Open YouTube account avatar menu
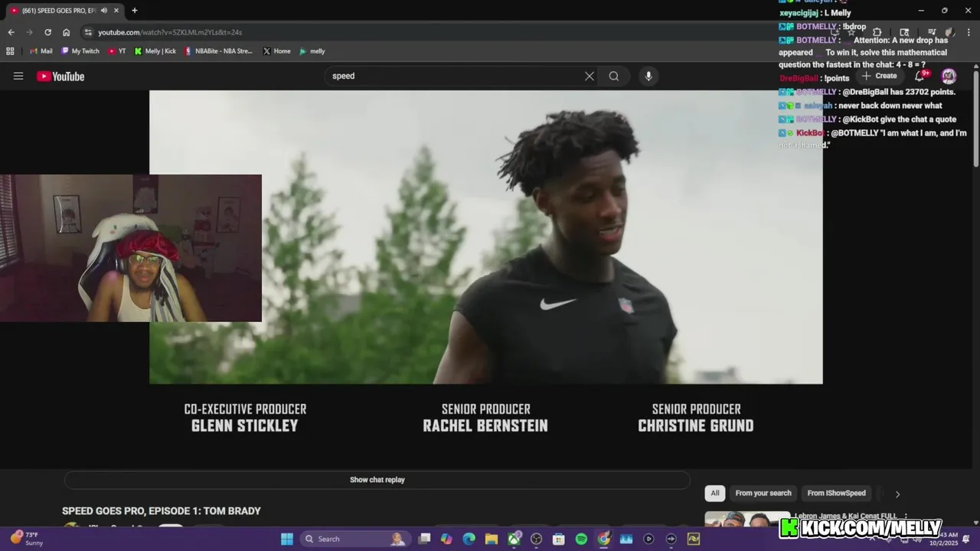 949,76
